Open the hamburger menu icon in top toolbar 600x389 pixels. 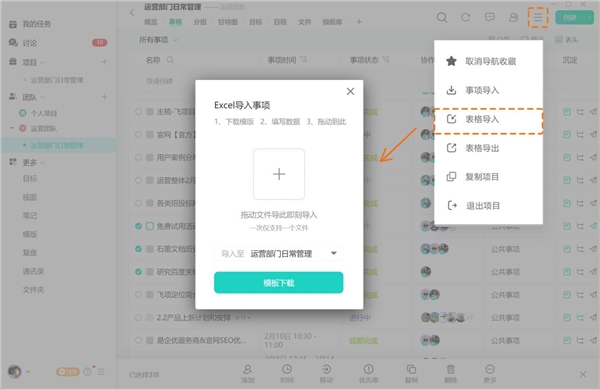(538, 17)
